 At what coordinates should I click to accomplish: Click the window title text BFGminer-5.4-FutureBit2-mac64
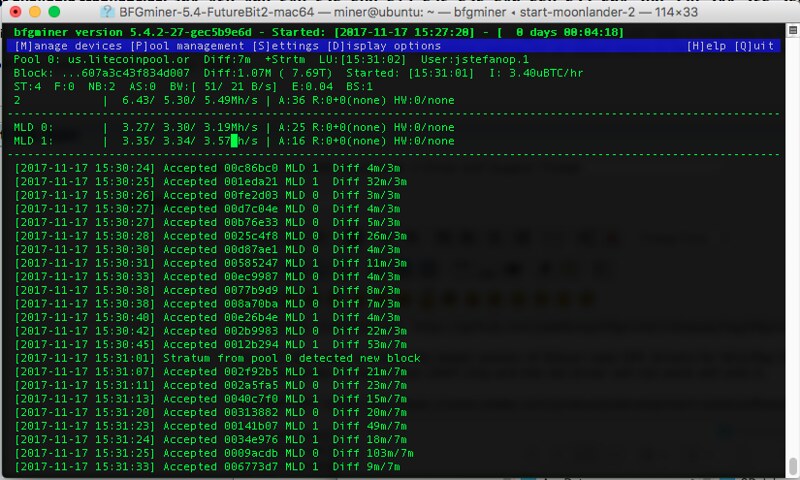point(216,12)
